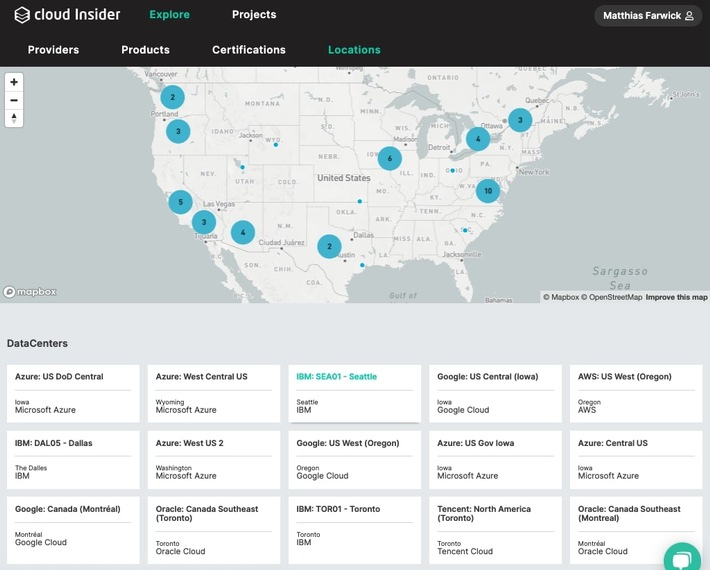Switch to the Providers tab
710x570 pixels.
click(x=53, y=50)
